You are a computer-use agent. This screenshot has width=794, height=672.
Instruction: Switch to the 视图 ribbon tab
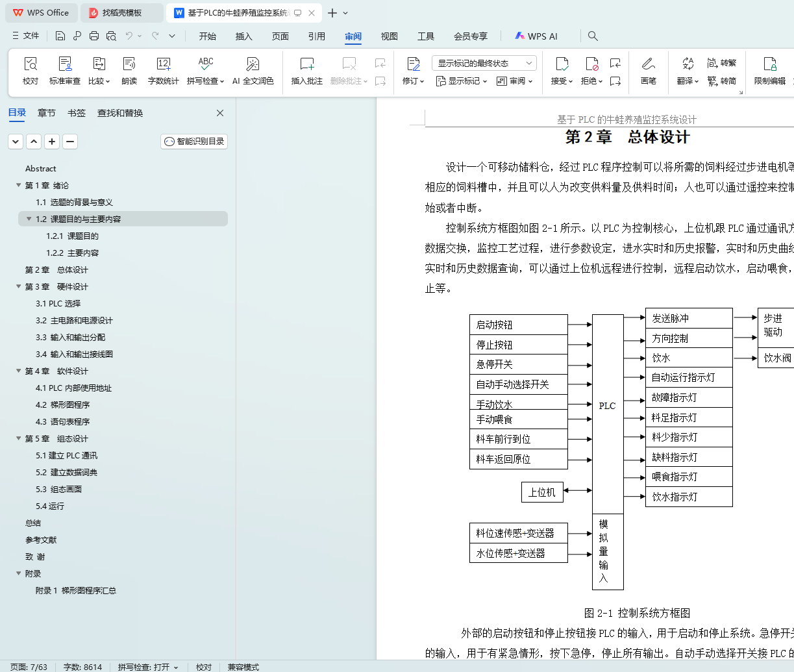[x=390, y=36]
